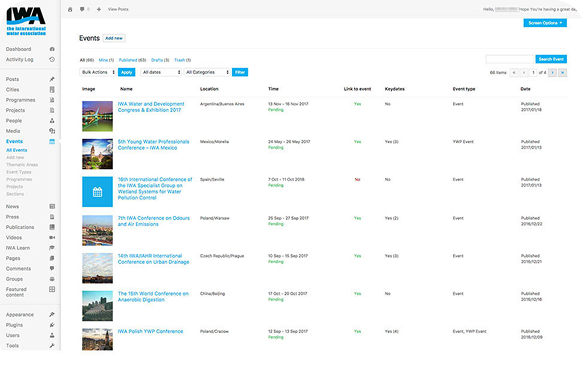
Task: Click the Programmes document icon
Action: click(52, 100)
